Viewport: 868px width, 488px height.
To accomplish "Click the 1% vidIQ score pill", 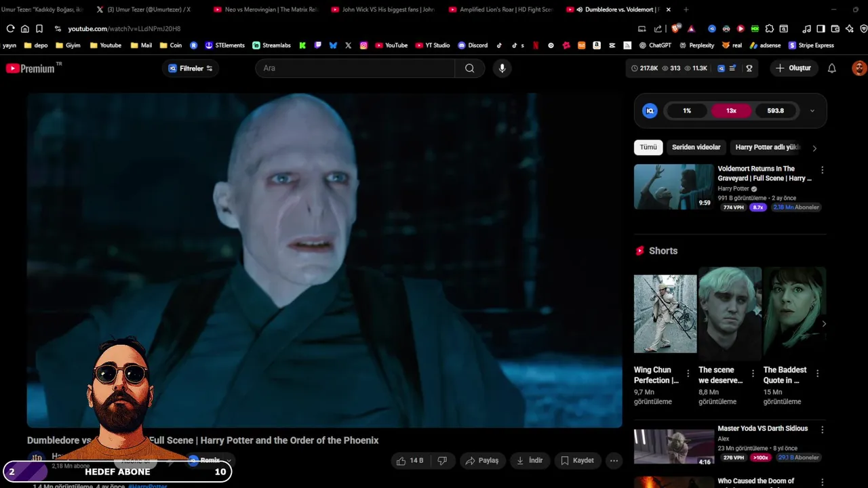I will 687,110.
